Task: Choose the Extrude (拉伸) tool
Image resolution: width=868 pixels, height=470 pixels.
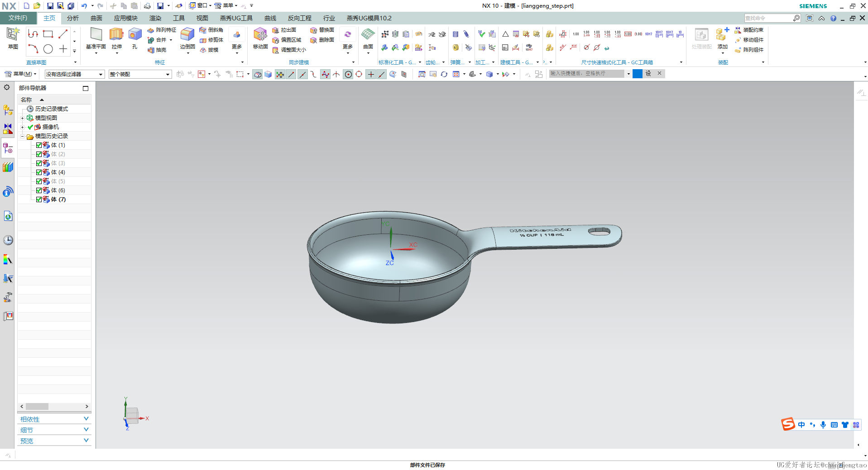Action: click(117, 38)
